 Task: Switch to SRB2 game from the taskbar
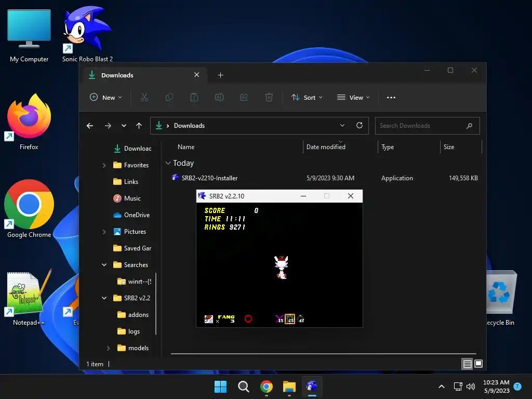coord(312,387)
